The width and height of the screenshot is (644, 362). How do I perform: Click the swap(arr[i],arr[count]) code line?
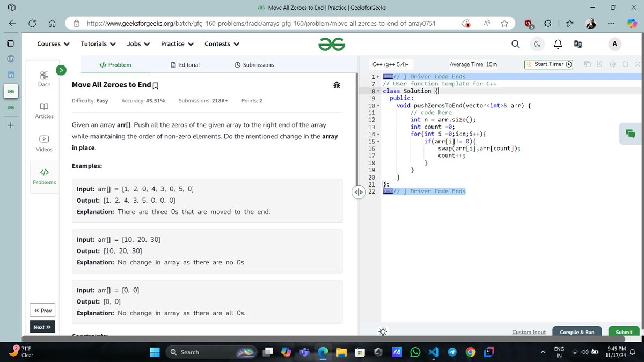pos(479,149)
